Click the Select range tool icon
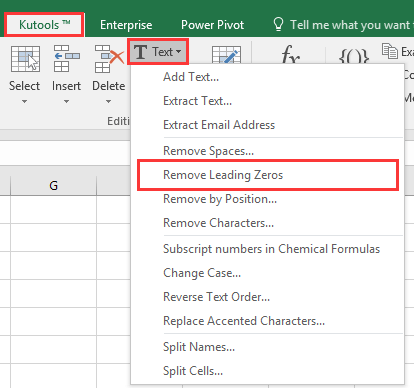The height and width of the screenshot is (388, 414). point(25,59)
